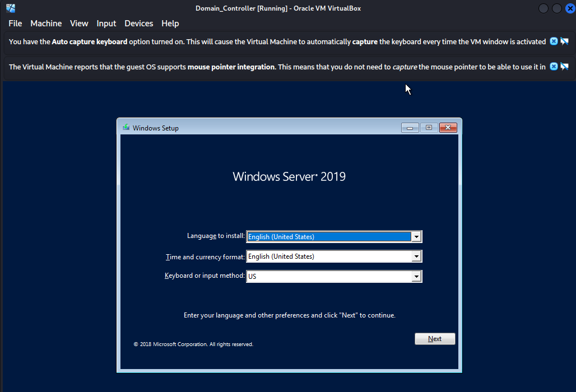Click the VirtualBox app icon in title bar
Viewport: 576px width, 392px height.
pyautogui.click(x=11, y=8)
